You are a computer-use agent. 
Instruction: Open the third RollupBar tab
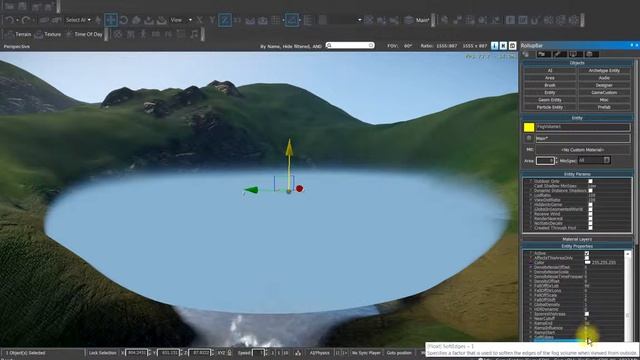tap(559, 54)
